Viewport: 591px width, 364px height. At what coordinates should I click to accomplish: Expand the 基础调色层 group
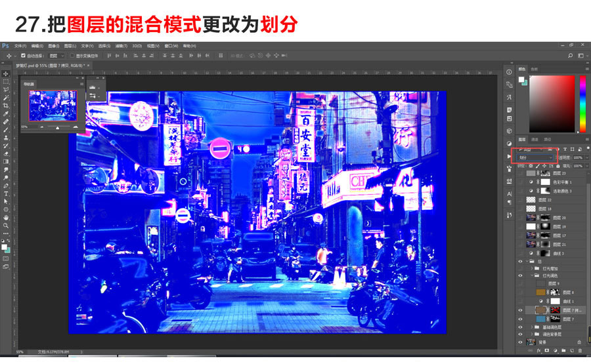point(532,327)
